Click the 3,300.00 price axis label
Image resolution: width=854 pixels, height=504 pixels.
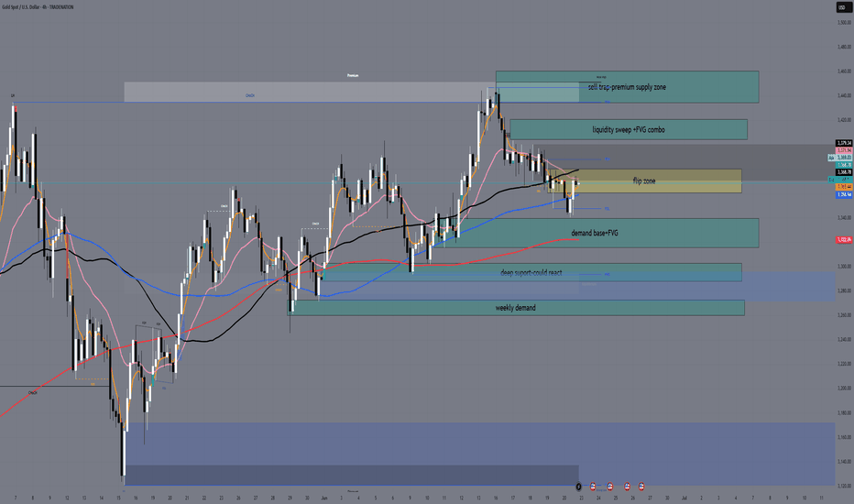pyautogui.click(x=844, y=267)
